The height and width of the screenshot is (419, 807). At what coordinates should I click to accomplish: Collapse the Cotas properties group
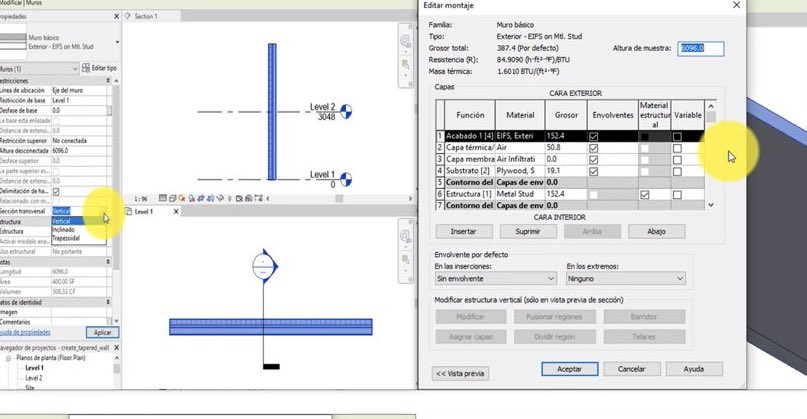tap(108, 261)
